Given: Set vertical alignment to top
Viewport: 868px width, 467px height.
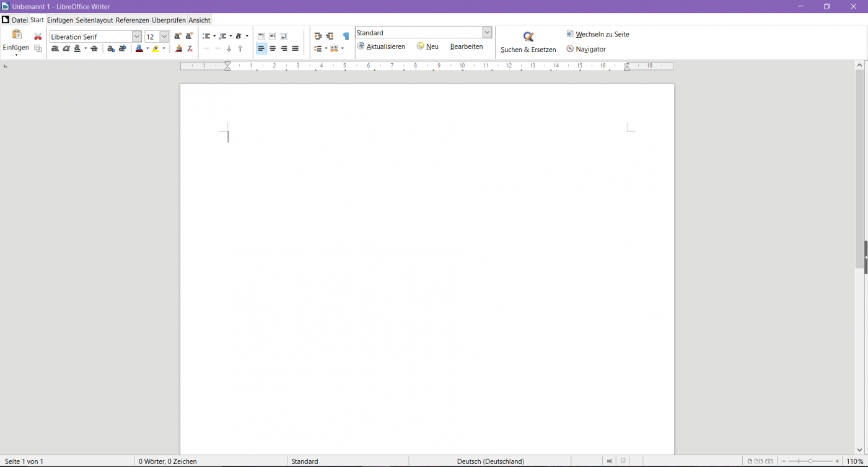Looking at the screenshot, I should click(x=261, y=36).
